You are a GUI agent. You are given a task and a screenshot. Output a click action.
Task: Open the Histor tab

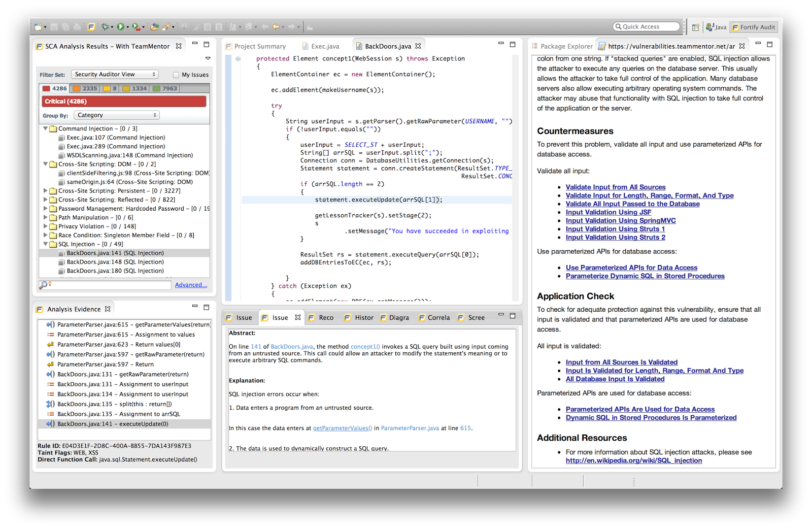click(x=359, y=318)
